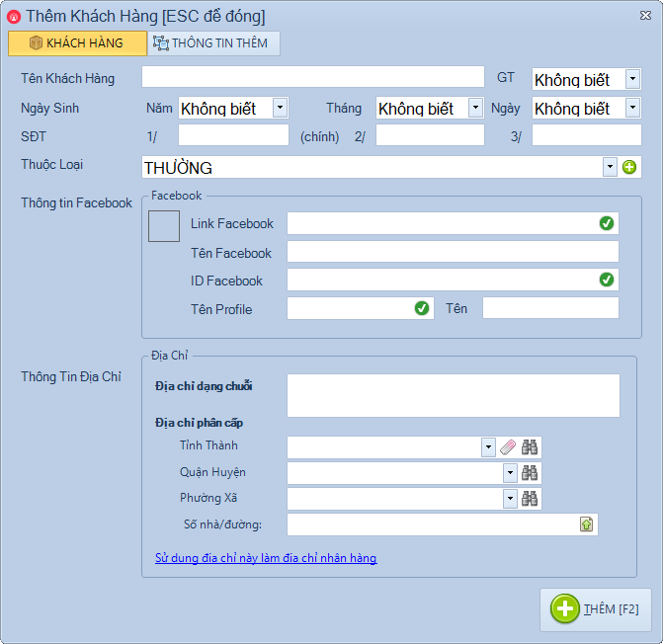
Task: Open the Ngày birth day dropdown
Action: (632, 108)
